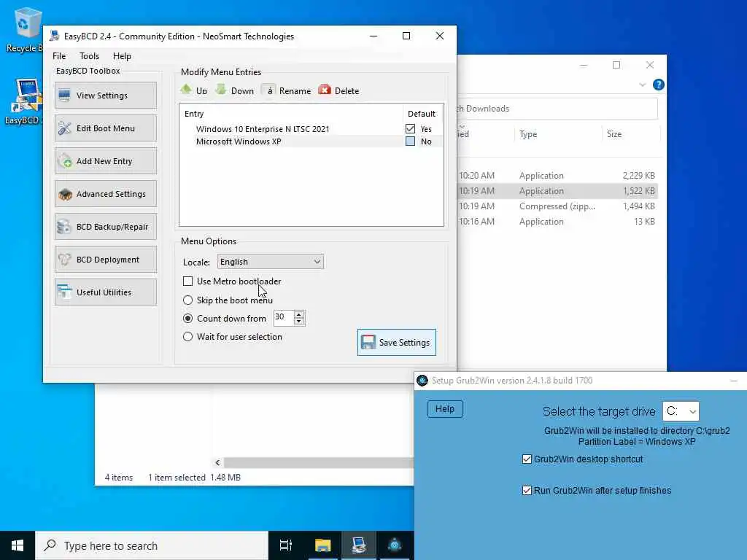Click the BCD Backup/Repair database icon
This screenshot has width=747, height=560.
pyautogui.click(x=64, y=227)
